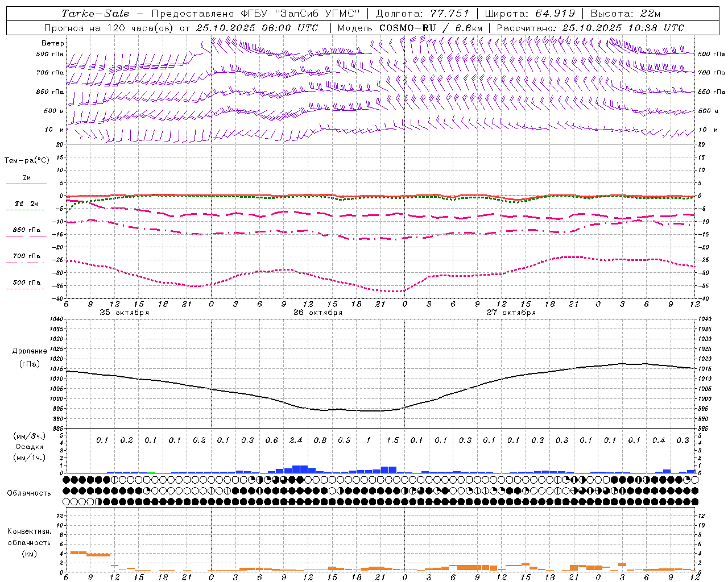Click the dashed line sample under 'Td 2м'
Image resolution: width=728 pixels, height=582 pixels.
(26, 210)
